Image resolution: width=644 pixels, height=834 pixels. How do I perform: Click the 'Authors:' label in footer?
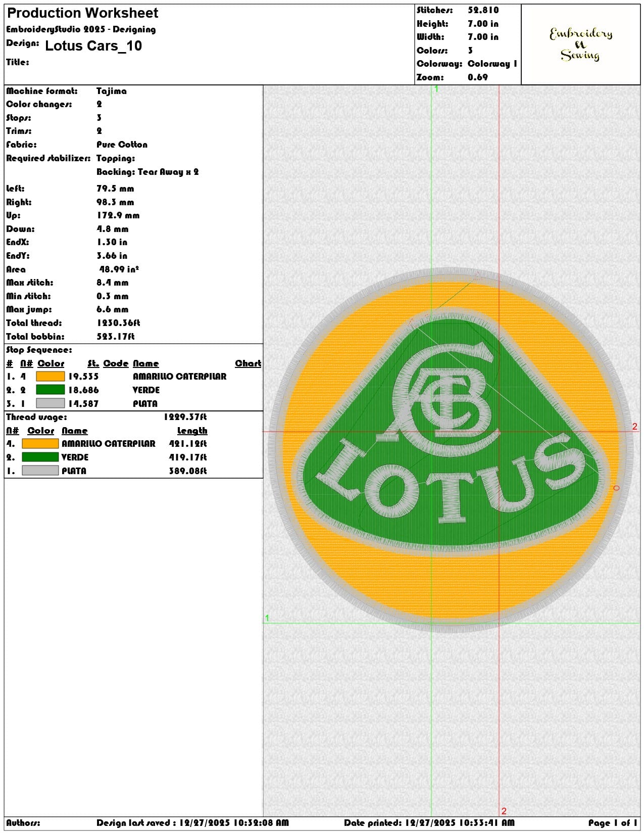point(23,823)
